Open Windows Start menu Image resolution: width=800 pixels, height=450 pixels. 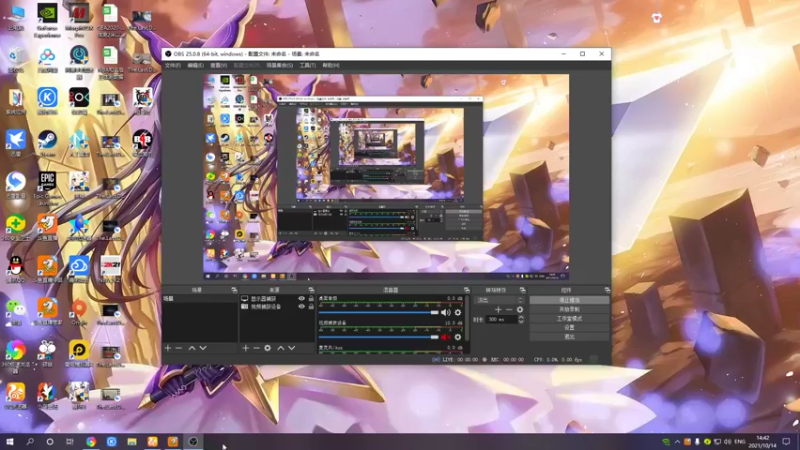click(x=10, y=442)
